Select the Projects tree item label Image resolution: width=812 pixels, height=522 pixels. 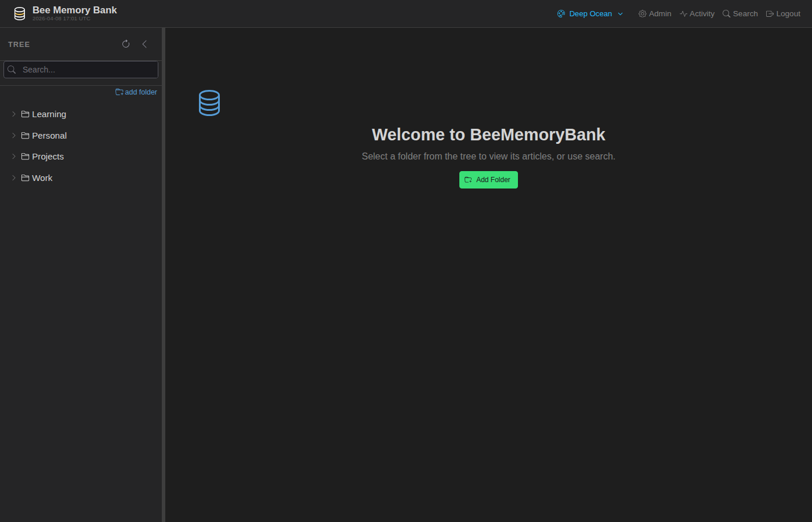[x=48, y=157]
